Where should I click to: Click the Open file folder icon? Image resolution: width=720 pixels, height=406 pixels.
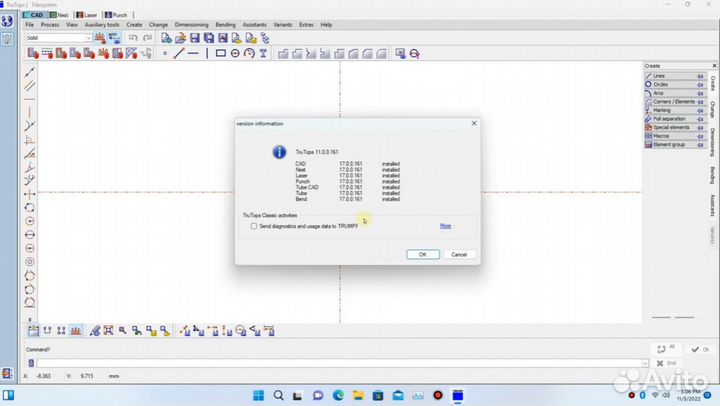point(180,38)
